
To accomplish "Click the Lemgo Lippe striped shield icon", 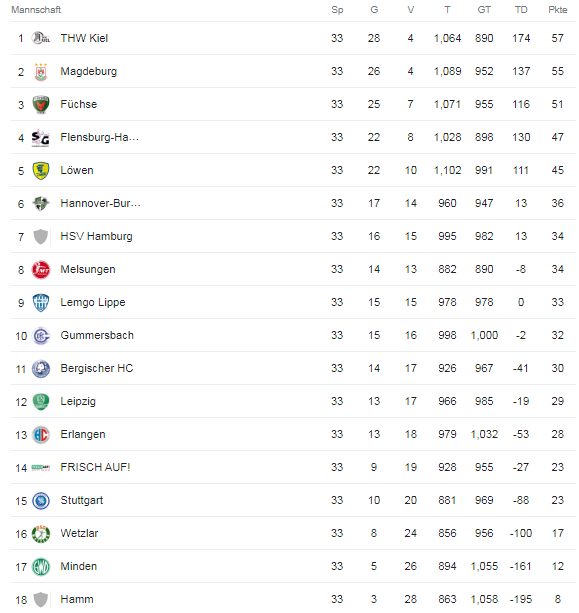I will (x=41, y=303).
